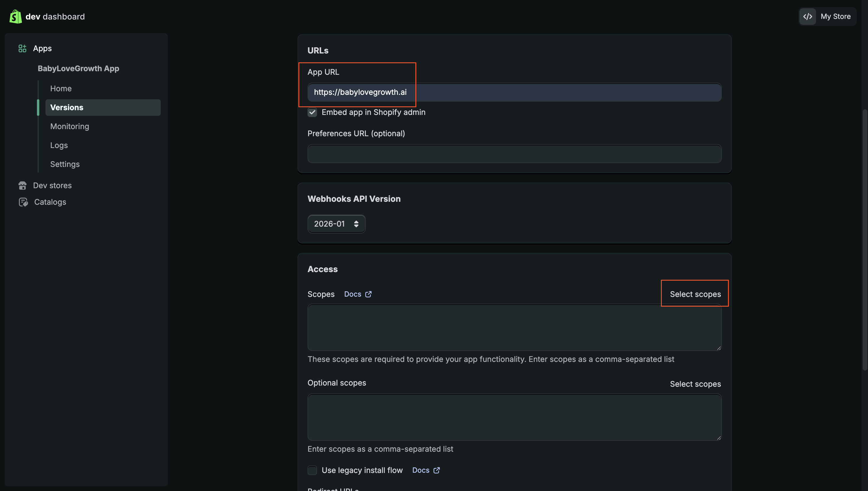868x491 pixels.
Task: Click external link icon beside legacy install Docs
Action: (436, 470)
